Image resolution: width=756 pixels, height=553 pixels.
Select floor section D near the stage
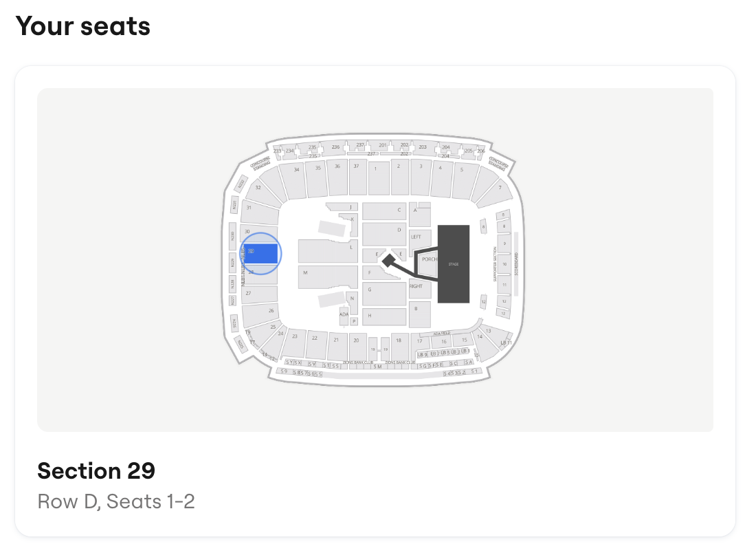(x=400, y=228)
